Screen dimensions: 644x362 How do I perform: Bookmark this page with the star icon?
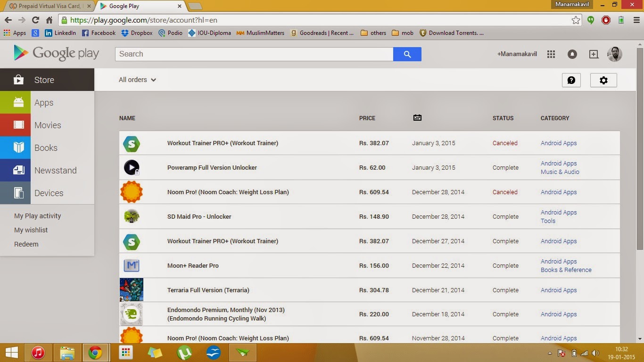(x=576, y=20)
